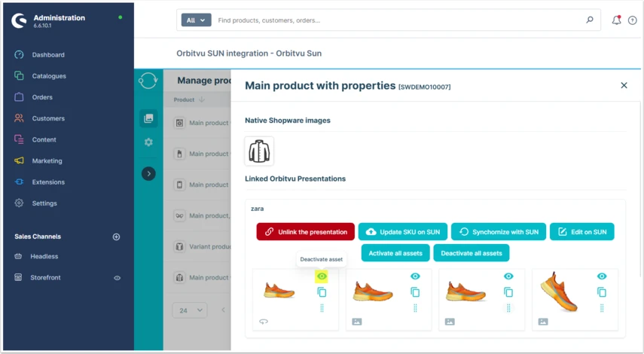The height and width of the screenshot is (354, 644).
Task: Click Unlink the presentation button
Action: point(306,232)
